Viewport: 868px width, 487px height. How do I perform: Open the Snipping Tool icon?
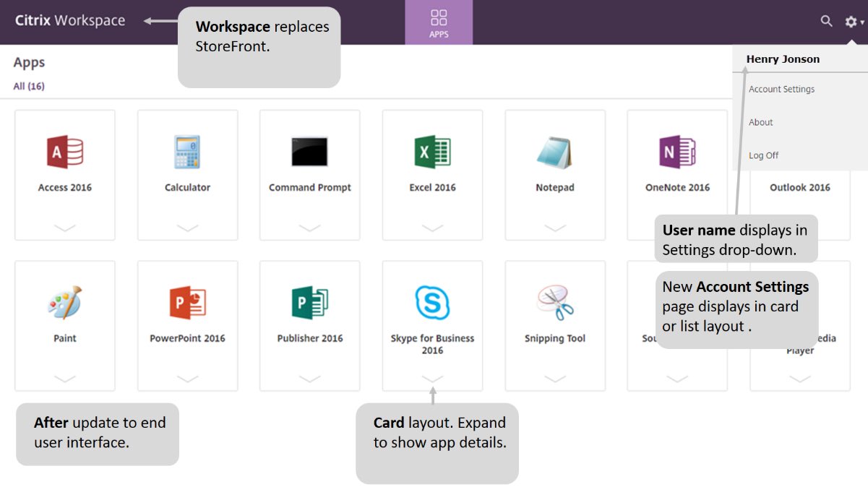555,303
